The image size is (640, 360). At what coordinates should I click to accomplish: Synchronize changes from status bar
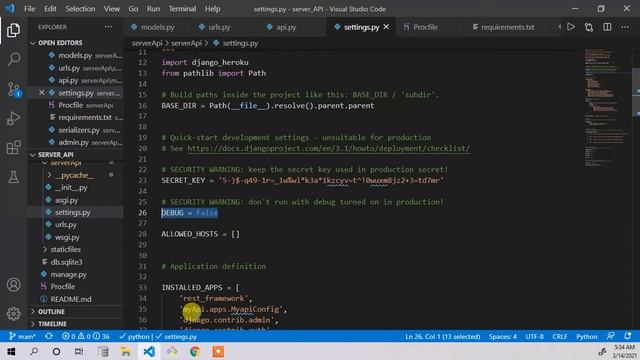pyautogui.click(x=49, y=336)
